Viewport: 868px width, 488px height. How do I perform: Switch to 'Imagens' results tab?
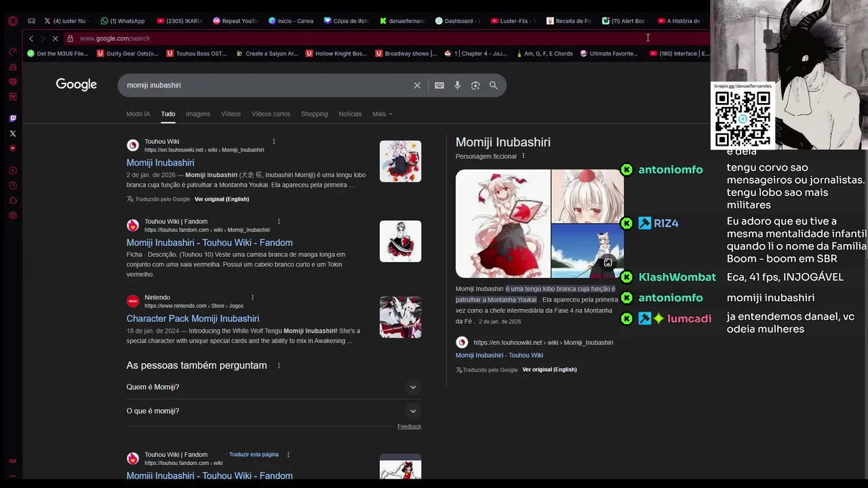pyautogui.click(x=198, y=114)
